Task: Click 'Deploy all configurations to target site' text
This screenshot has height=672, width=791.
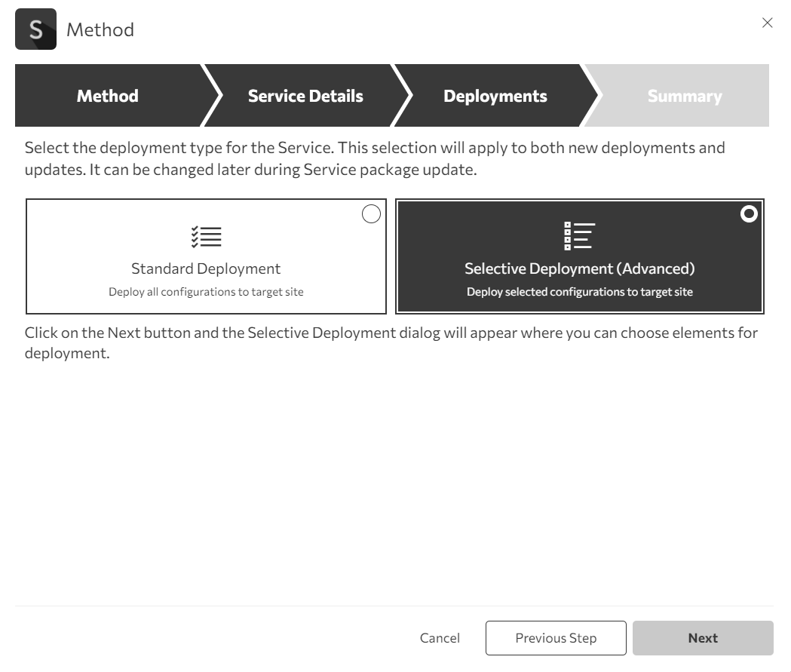Action: [x=206, y=292]
